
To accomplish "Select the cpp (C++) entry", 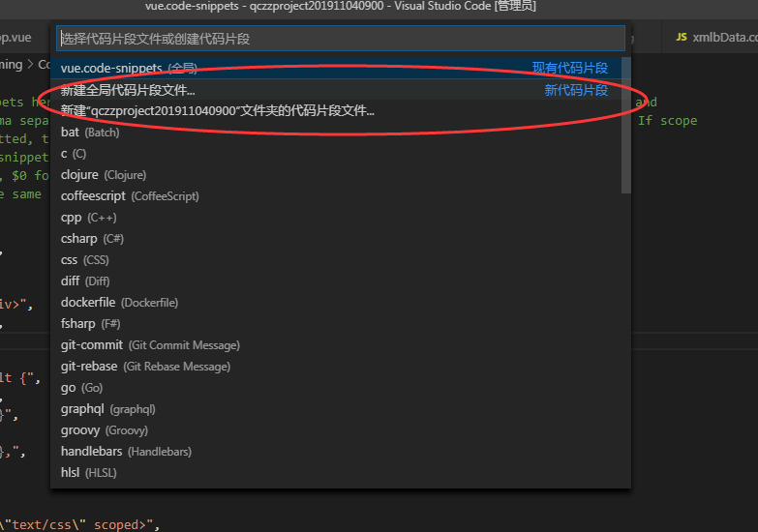I will (x=336, y=218).
